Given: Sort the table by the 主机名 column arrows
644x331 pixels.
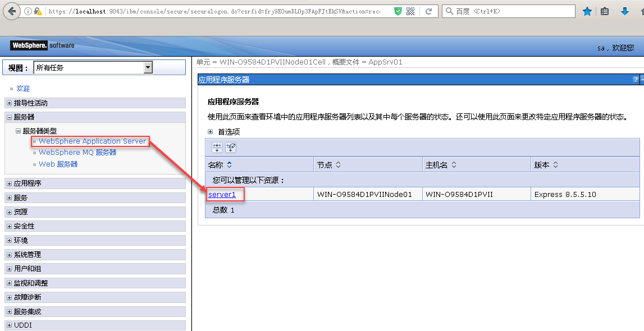Looking at the screenshot, I should (x=454, y=165).
